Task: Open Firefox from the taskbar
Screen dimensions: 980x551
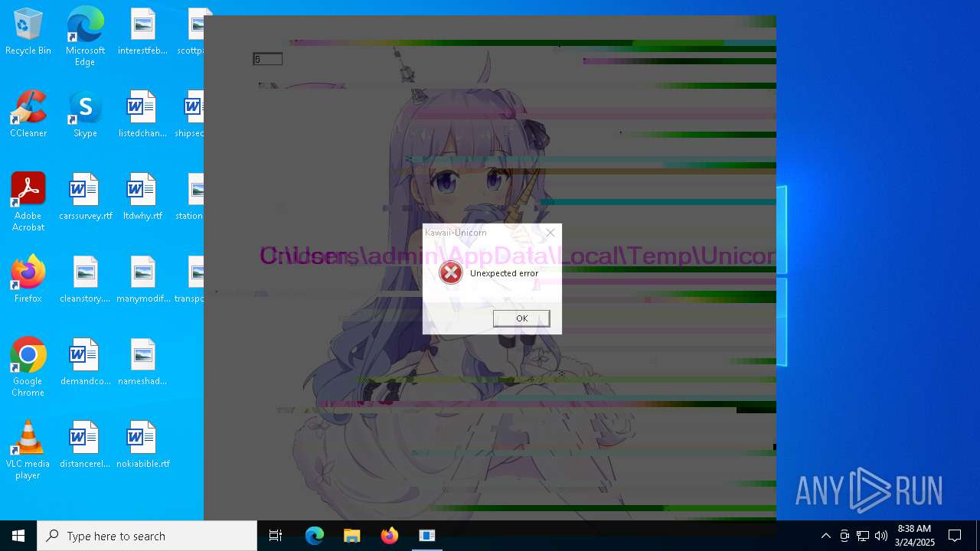Action: [x=390, y=536]
